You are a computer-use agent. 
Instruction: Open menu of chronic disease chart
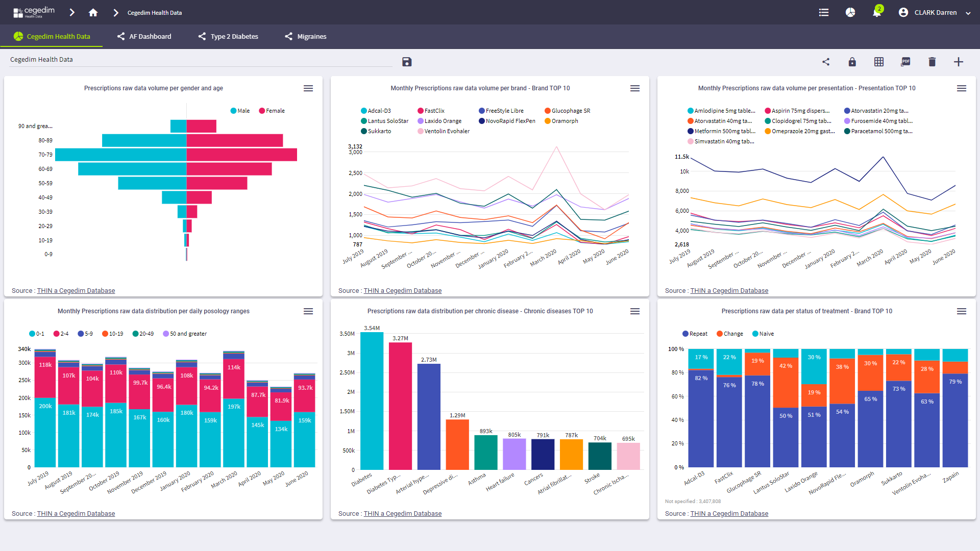coord(635,311)
